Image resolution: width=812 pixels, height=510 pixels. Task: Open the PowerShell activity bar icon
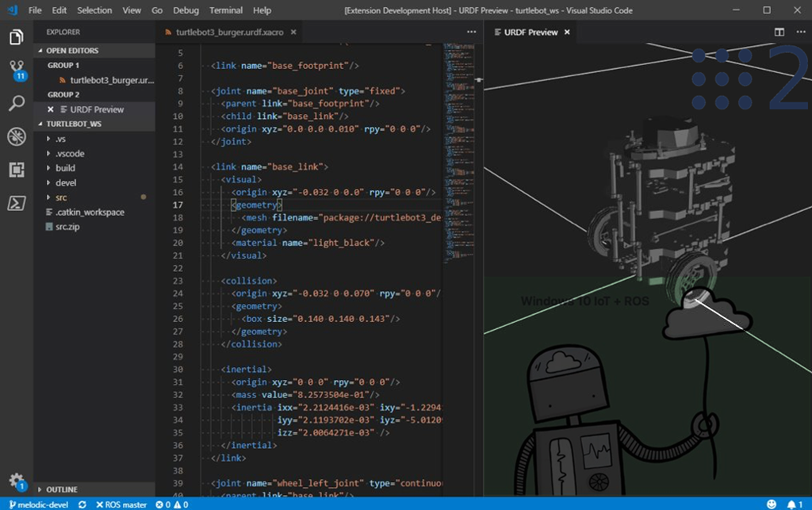(x=17, y=203)
